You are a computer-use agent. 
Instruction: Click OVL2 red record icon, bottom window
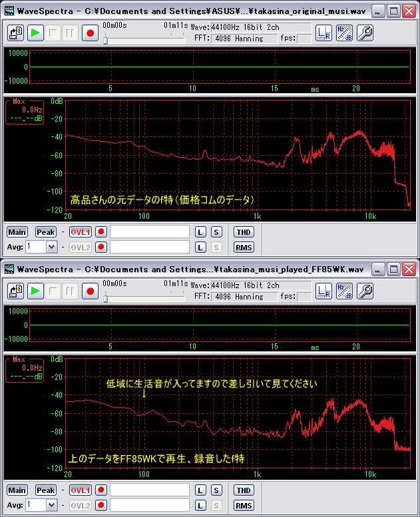click(x=101, y=506)
